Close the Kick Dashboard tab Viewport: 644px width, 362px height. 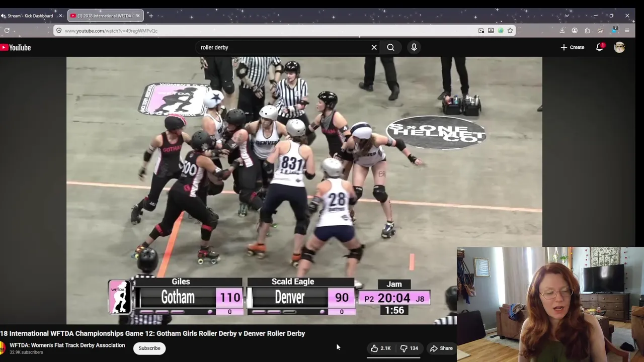60,16
